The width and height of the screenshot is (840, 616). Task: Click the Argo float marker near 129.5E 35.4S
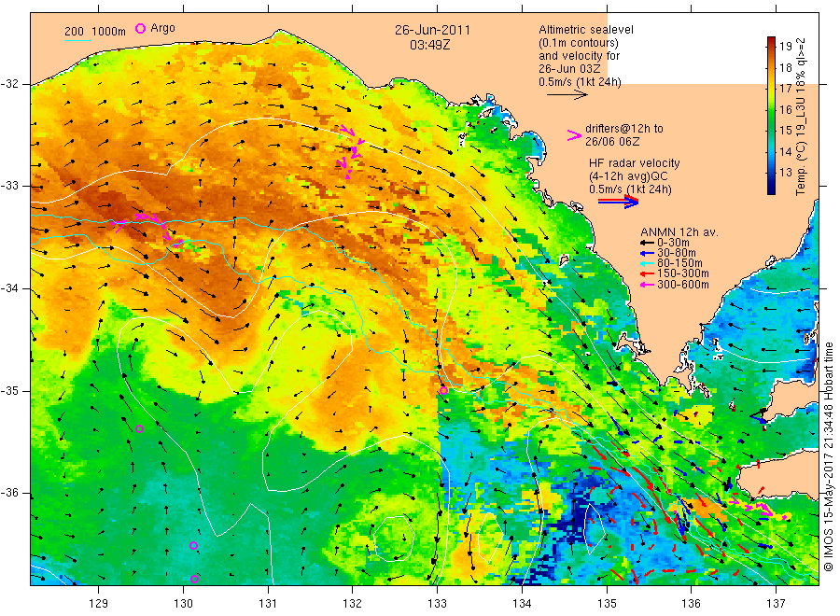(139, 428)
